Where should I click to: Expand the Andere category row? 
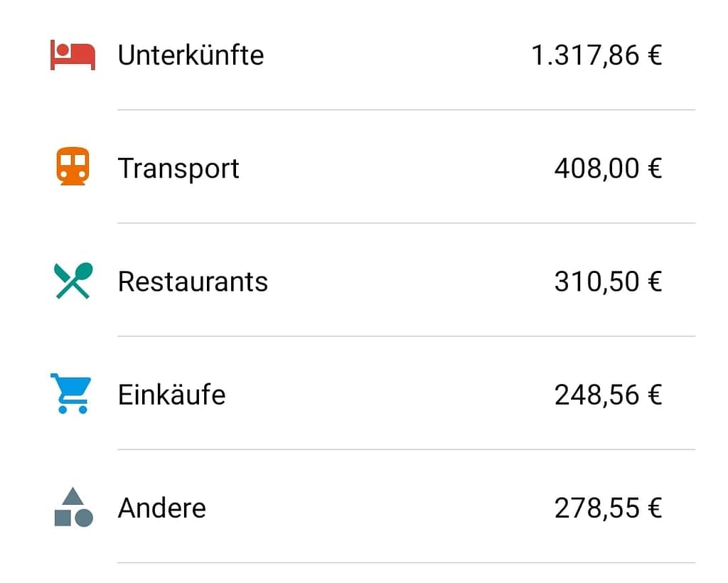(x=162, y=508)
